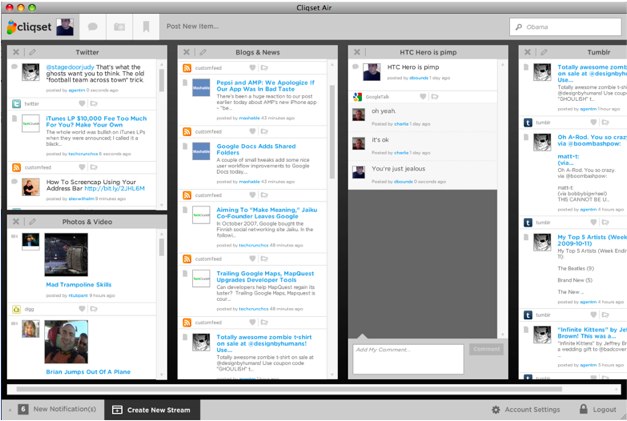Image resolution: width=627 pixels, height=421 pixels.
Task: Click the bookmark icon in the top toolbar
Action: click(146, 27)
